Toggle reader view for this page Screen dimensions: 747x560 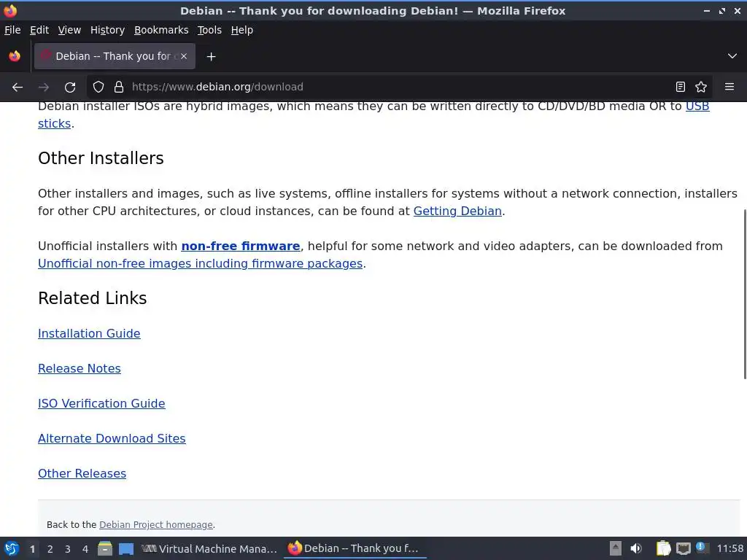(681, 87)
